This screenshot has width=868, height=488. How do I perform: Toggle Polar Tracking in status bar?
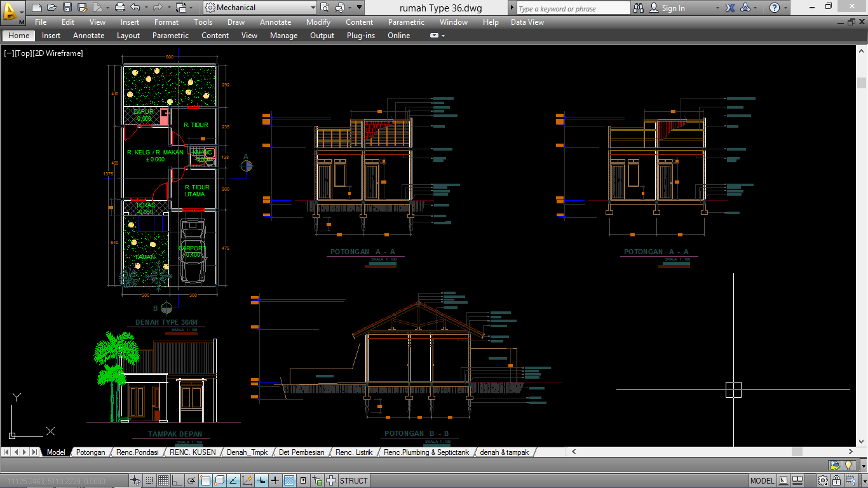tap(191, 481)
